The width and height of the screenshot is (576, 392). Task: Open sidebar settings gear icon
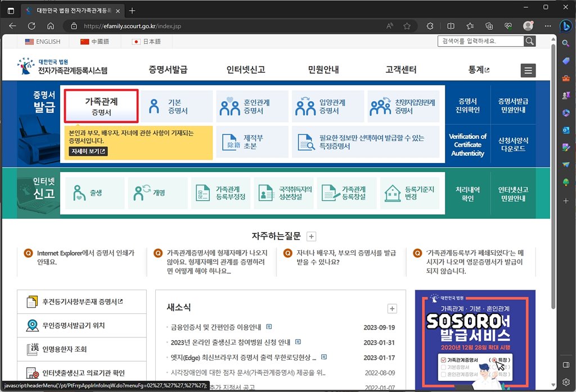pos(566,382)
